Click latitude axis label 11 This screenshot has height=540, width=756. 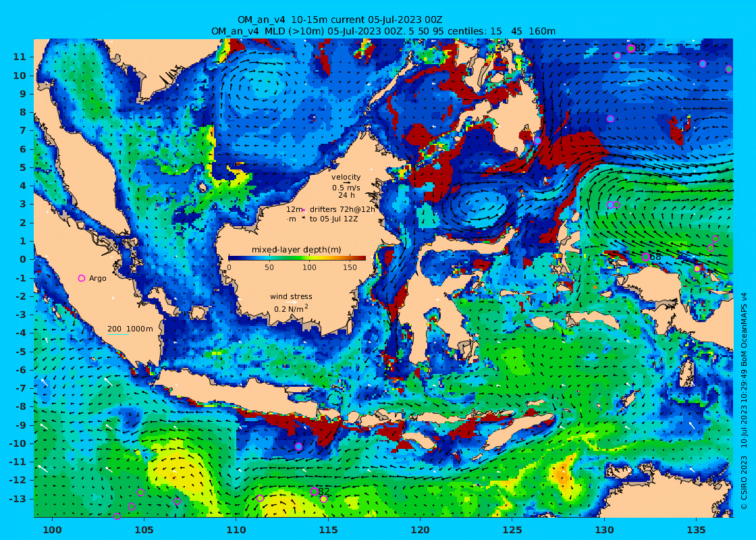click(x=20, y=57)
